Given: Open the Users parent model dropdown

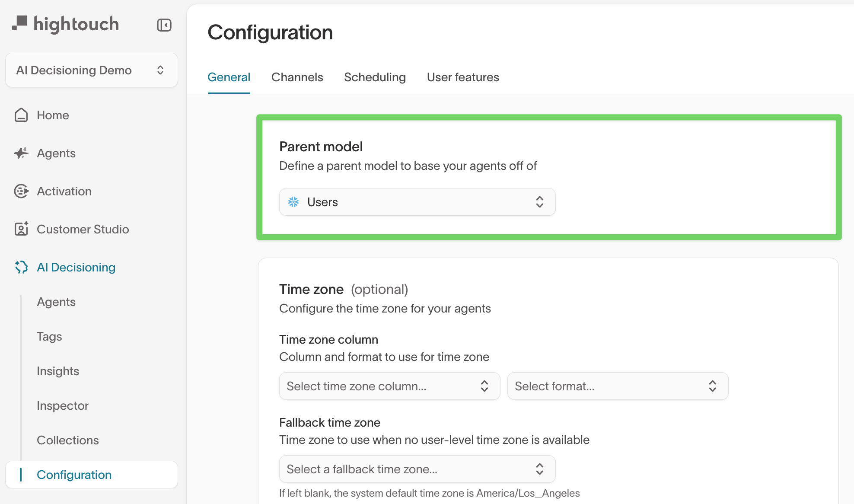Looking at the screenshot, I should point(417,202).
